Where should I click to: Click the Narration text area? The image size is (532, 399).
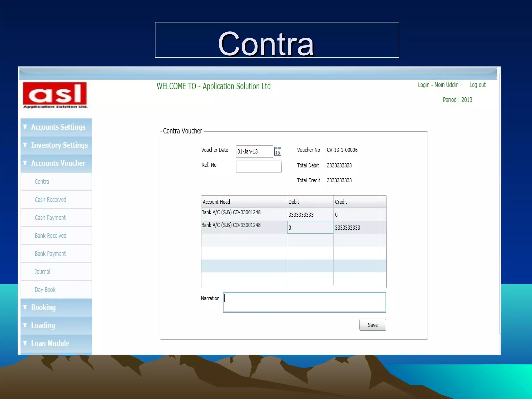(304, 302)
